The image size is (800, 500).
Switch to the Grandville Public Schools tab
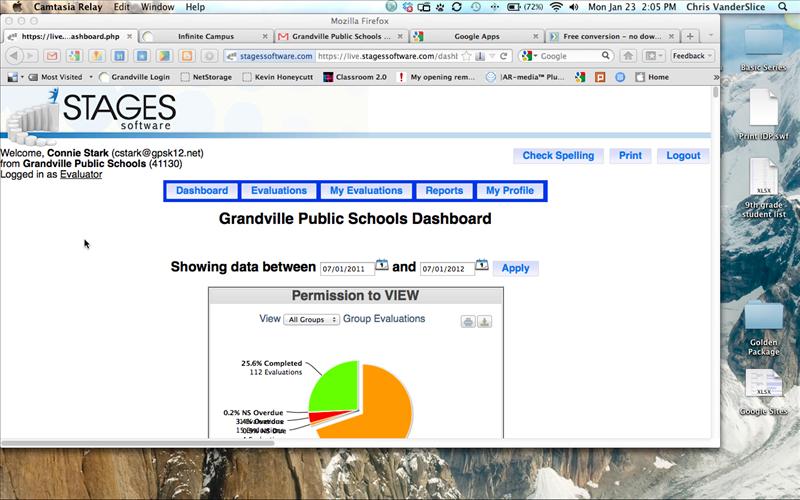coord(341,36)
